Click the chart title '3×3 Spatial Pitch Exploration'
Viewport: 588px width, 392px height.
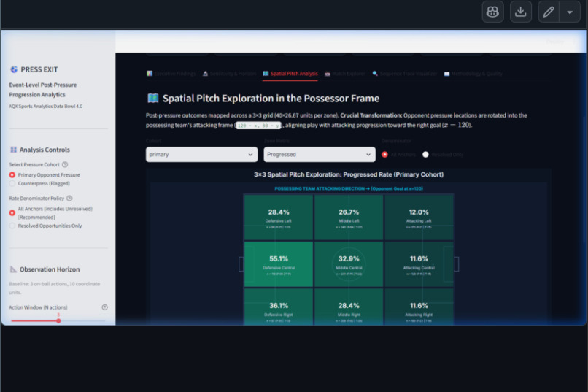point(349,174)
